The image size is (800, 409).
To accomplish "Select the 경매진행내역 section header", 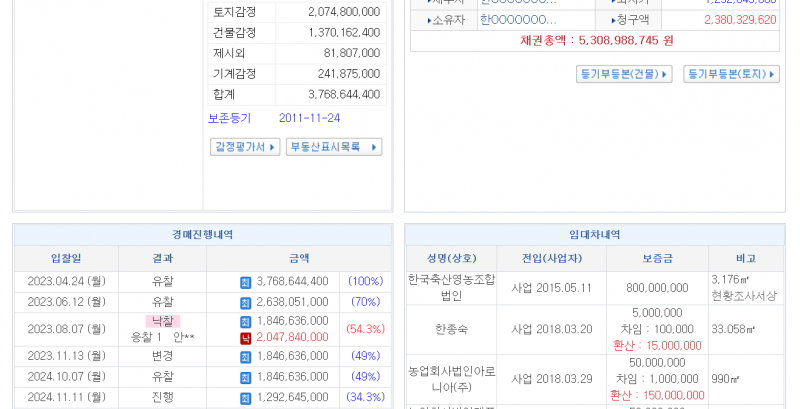I will tap(202, 235).
